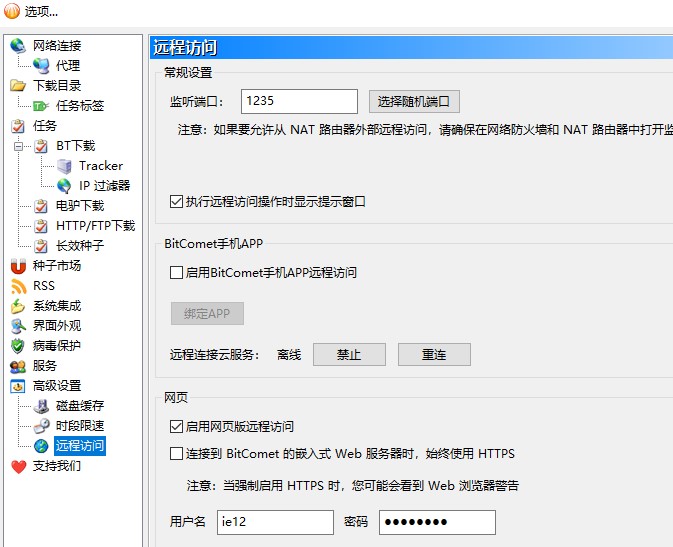This screenshot has width=673, height=547.
Task: Click the 重连 reconnect button
Action: [x=434, y=355]
